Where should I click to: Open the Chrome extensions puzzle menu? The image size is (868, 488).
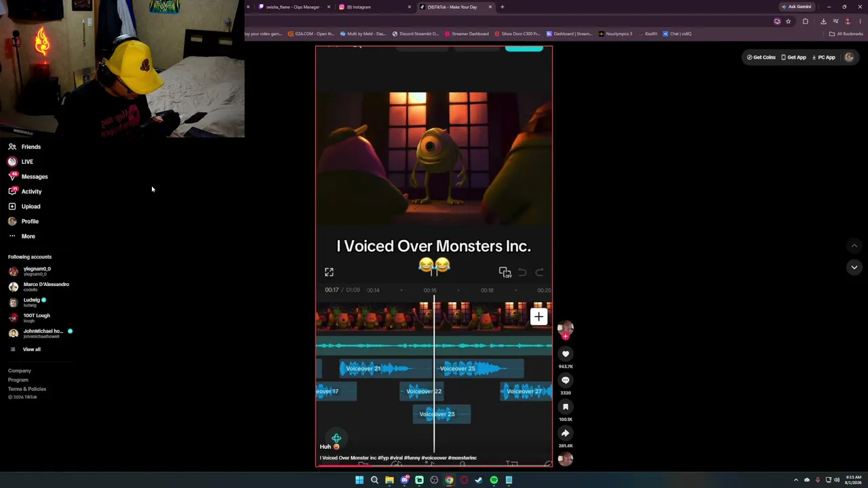(806, 22)
